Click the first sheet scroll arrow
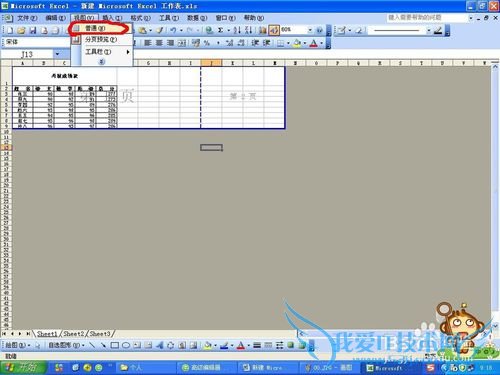500x375 pixels. (x=4, y=333)
